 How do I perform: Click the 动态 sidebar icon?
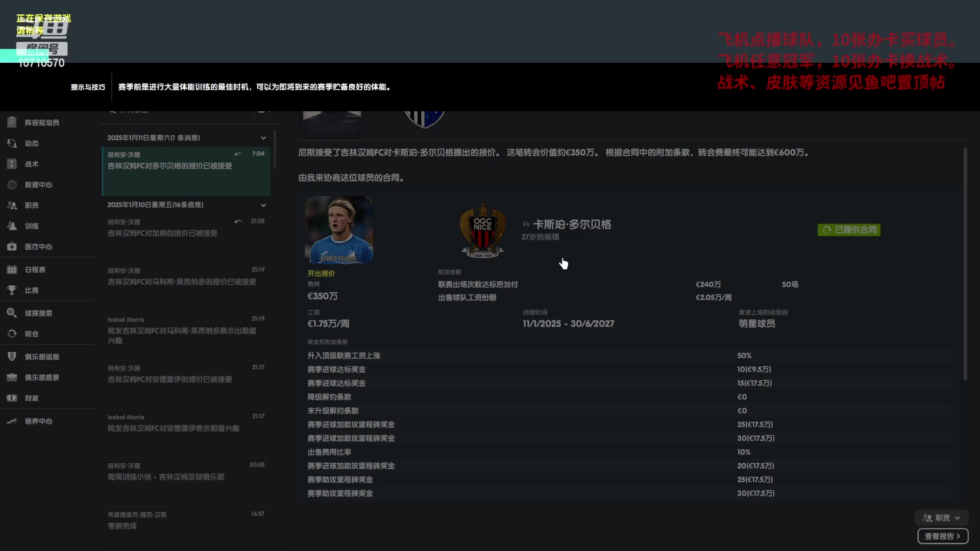click(12, 143)
